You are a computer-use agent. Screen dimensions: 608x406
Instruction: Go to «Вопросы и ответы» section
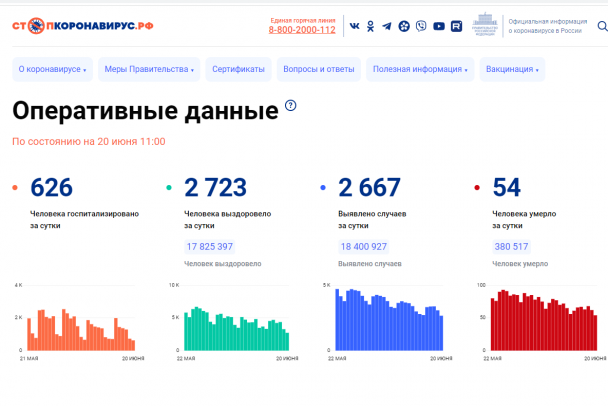(x=319, y=70)
